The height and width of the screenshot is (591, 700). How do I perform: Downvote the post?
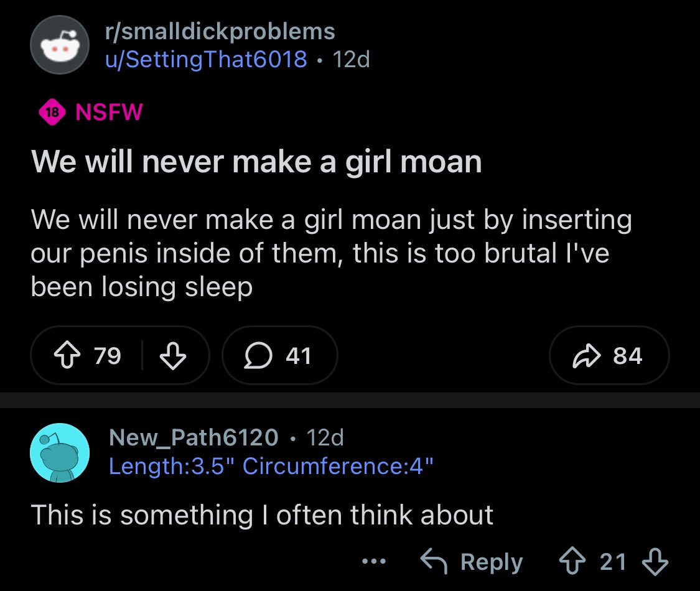[173, 355]
